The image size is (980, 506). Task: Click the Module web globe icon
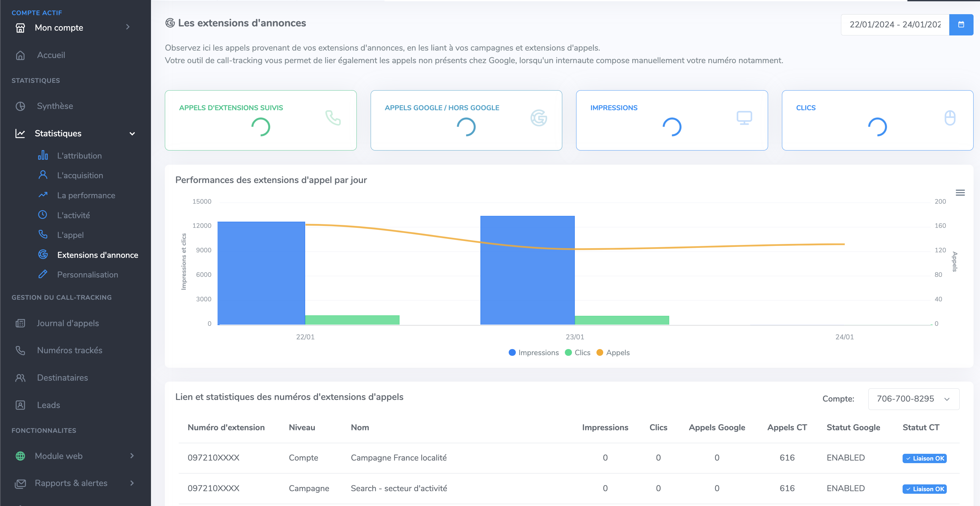[20, 456]
